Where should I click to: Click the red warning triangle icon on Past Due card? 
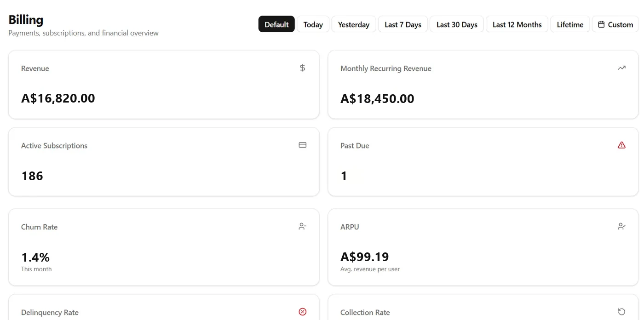pyautogui.click(x=621, y=145)
